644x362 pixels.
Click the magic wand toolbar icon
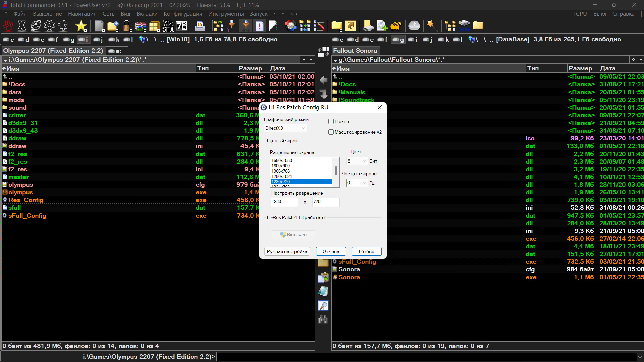[x=431, y=25]
